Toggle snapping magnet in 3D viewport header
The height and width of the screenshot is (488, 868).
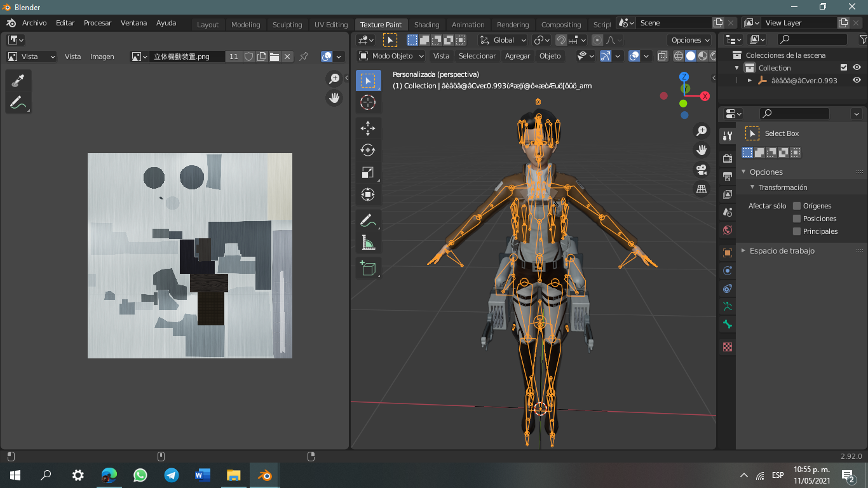[x=561, y=40]
